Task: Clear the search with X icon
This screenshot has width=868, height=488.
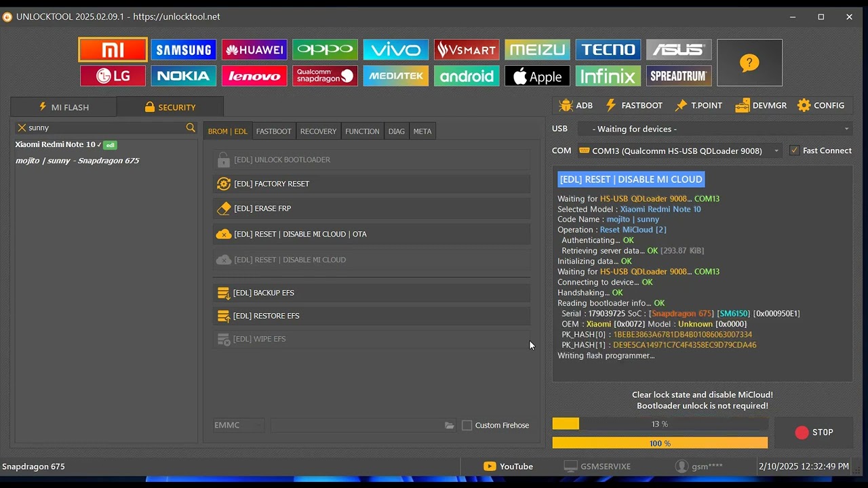Action: tap(22, 127)
